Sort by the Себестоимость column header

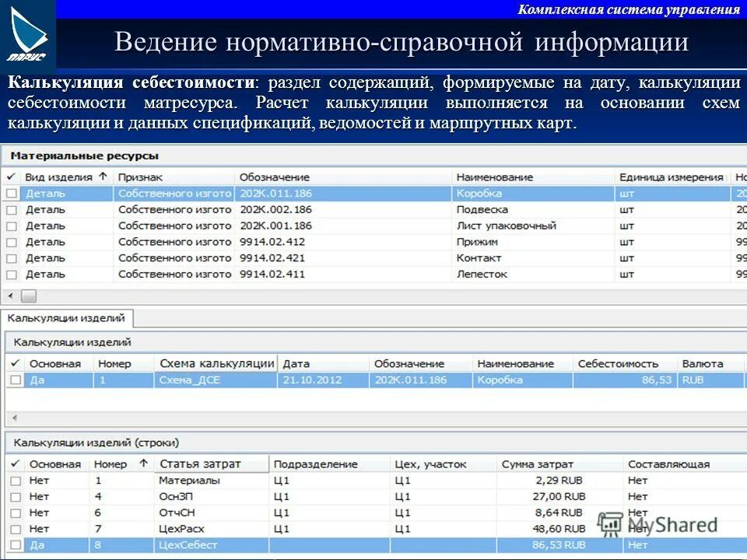click(x=618, y=362)
